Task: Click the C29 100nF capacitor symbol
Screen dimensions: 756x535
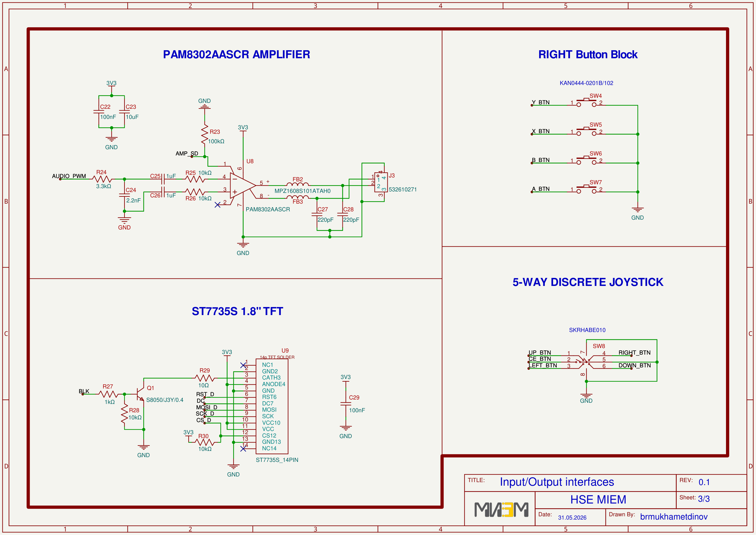Action: [x=346, y=404]
